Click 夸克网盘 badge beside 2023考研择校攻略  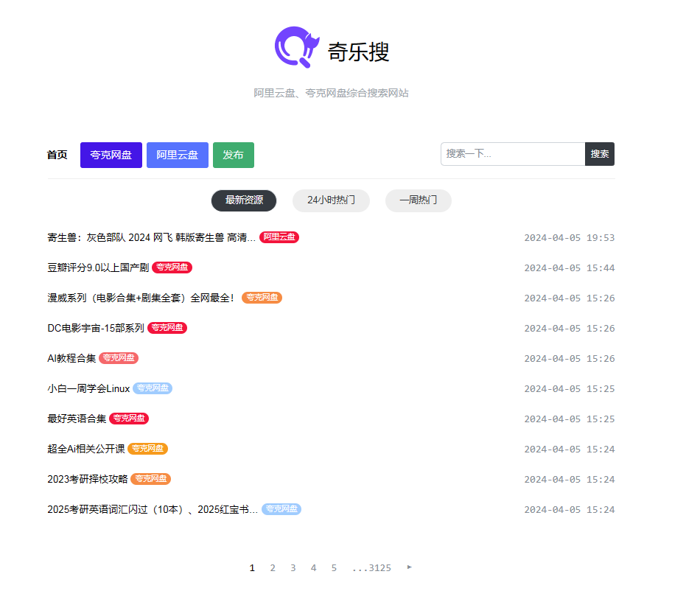pos(151,479)
